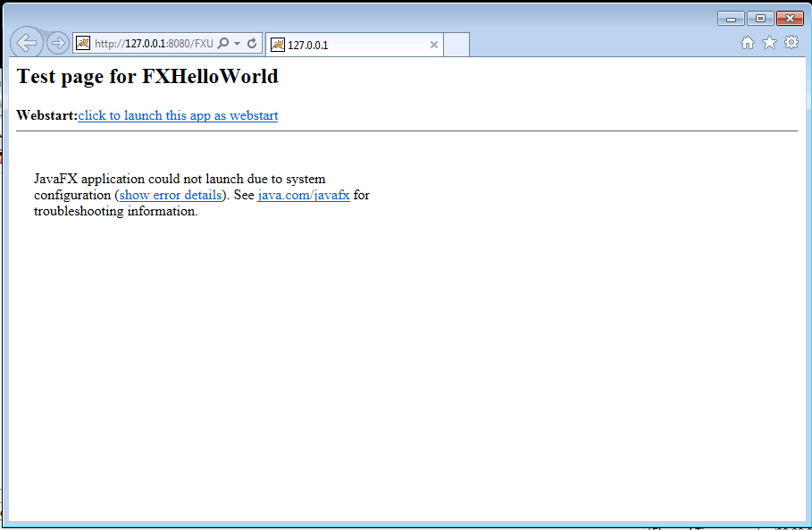
Task: Follow the java.com/javafx link
Action: pos(303,195)
